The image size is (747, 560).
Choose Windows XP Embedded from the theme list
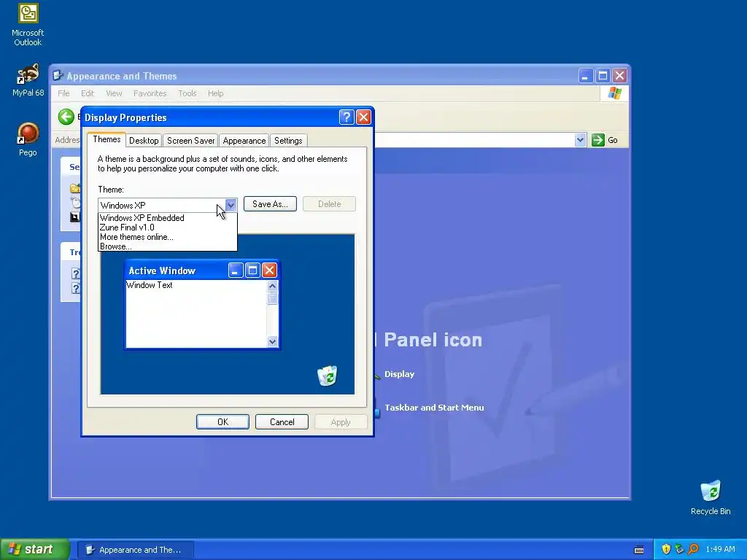(167, 217)
